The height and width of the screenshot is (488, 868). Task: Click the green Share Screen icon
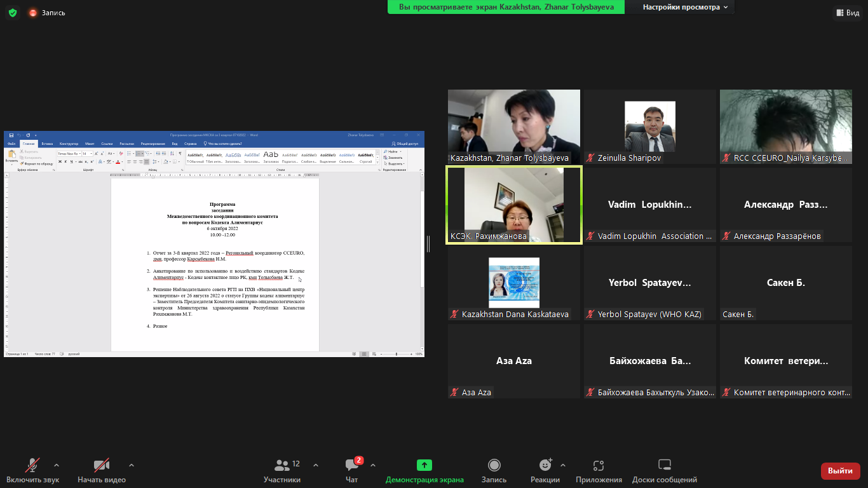424,465
